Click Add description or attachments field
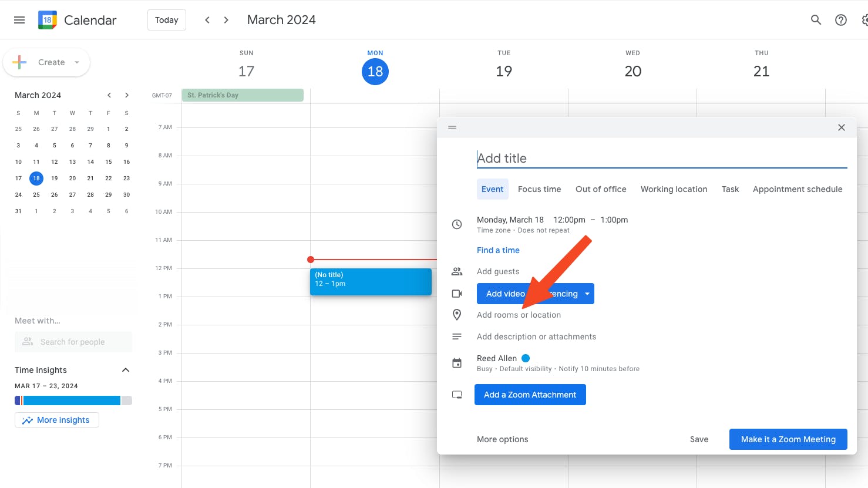The image size is (868, 488). point(537,336)
